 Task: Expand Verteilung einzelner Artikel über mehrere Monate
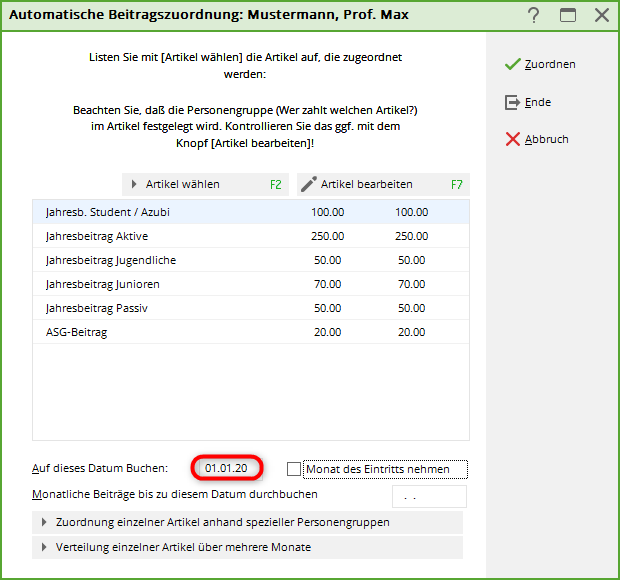coord(44,547)
